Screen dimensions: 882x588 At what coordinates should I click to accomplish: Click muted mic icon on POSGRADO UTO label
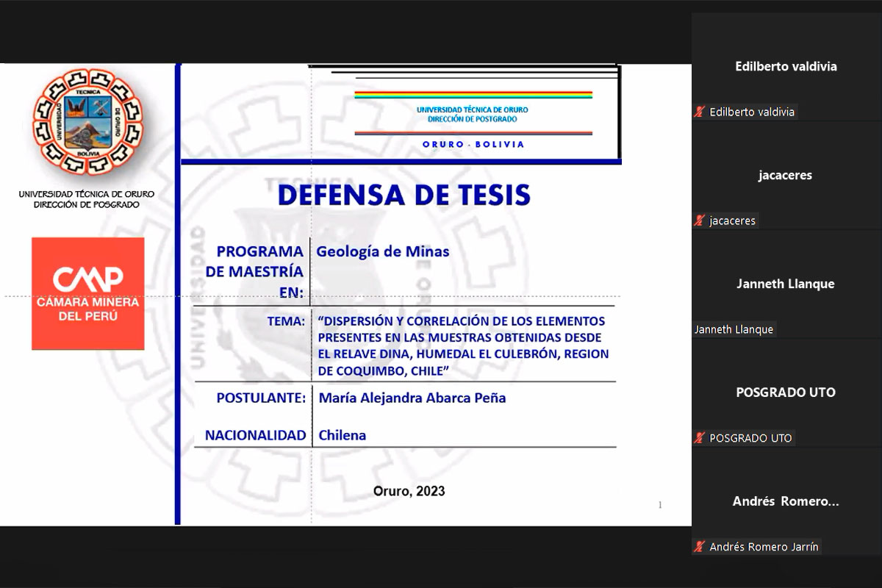[700, 437]
